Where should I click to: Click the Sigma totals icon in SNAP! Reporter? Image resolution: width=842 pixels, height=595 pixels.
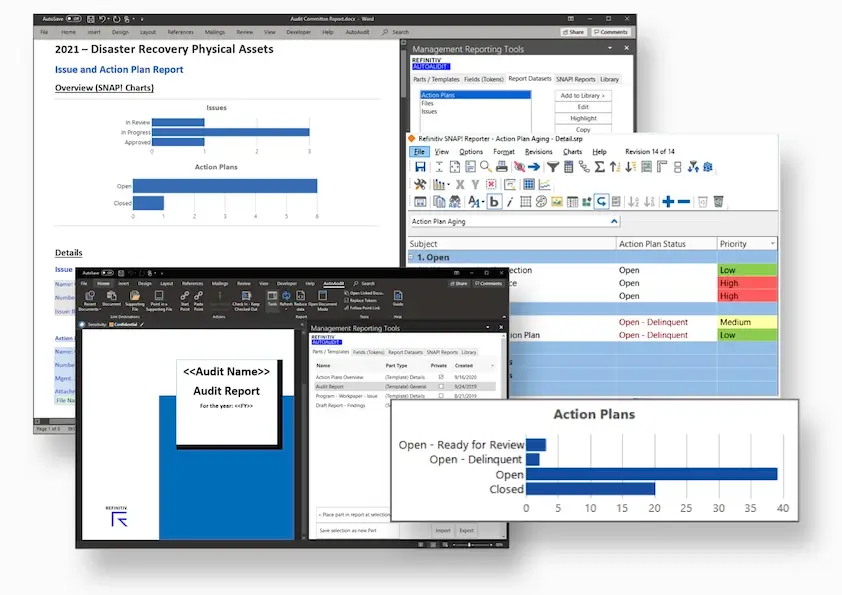coord(600,167)
